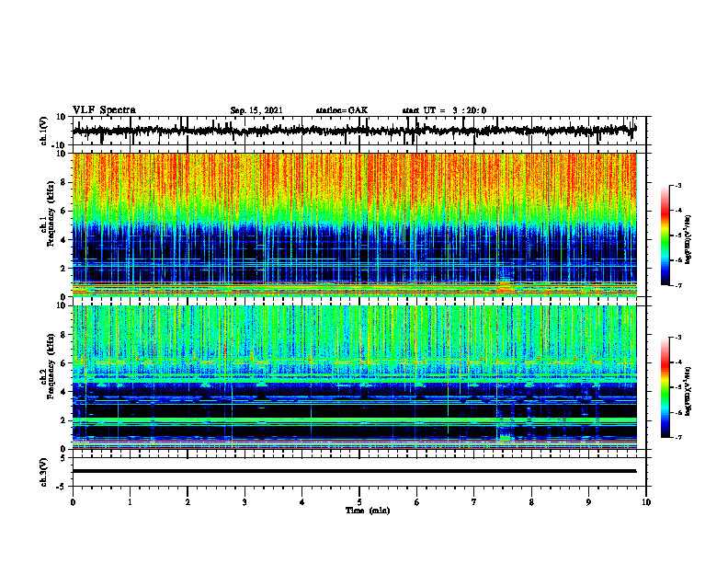This screenshot has width=728, height=563.
Task: Click the "Time (min)" axis title
Action: [x=368, y=511]
